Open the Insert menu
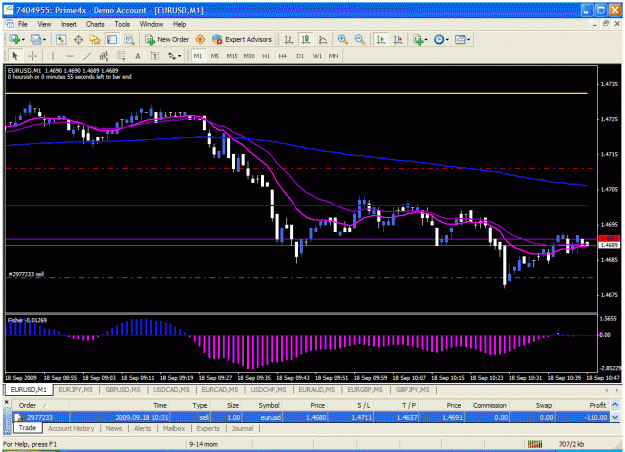This screenshot has width=625, height=452. click(69, 24)
